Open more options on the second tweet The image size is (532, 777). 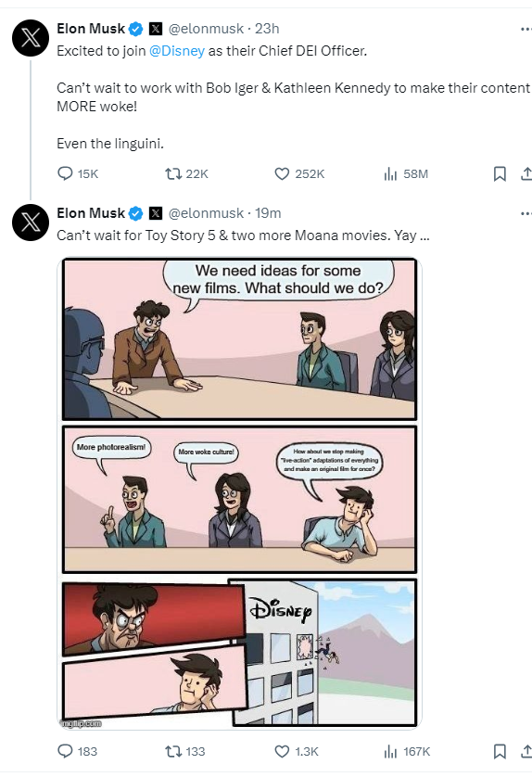click(x=526, y=213)
